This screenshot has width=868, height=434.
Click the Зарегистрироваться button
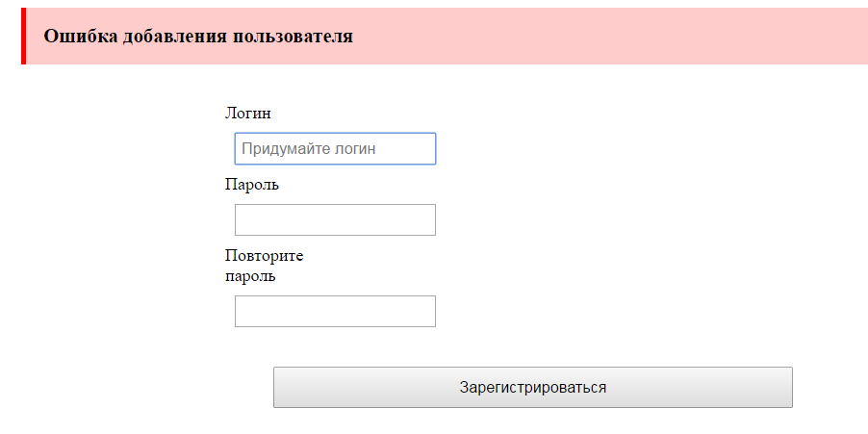pyautogui.click(x=532, y=388)
